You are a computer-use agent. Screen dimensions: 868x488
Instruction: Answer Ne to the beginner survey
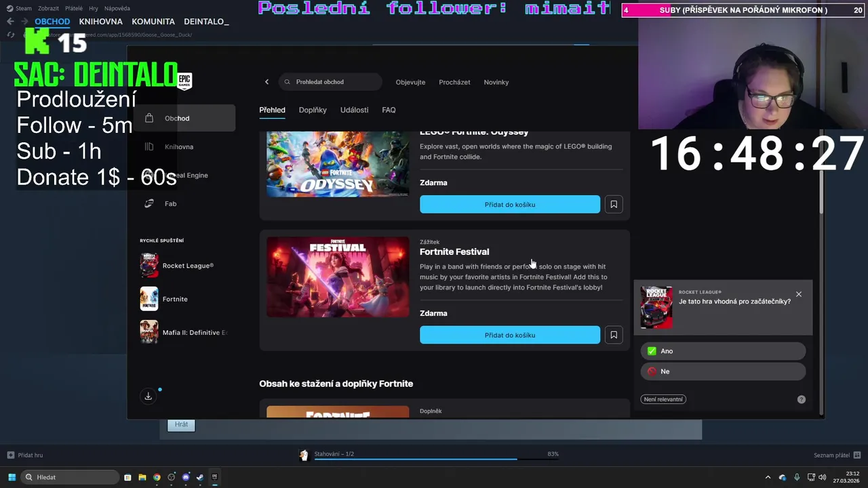pos(723,371)
